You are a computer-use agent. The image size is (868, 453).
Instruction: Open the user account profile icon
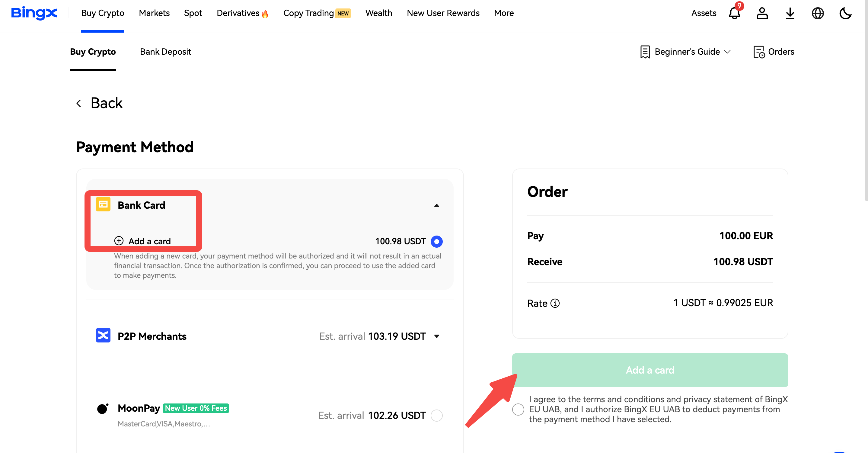click(x=762, y=14)
